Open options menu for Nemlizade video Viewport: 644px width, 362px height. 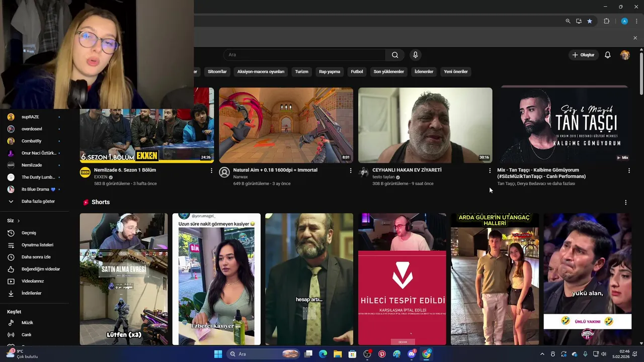211,171
